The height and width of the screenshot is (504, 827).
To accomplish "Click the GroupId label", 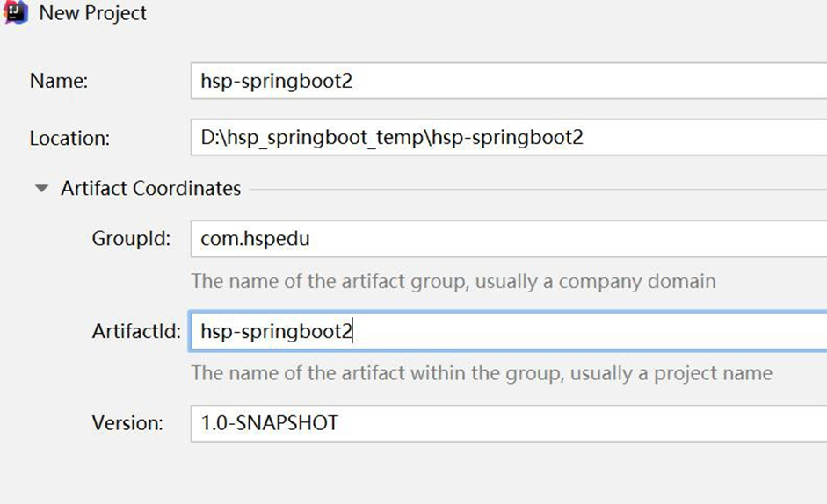I will pos(131,239).
